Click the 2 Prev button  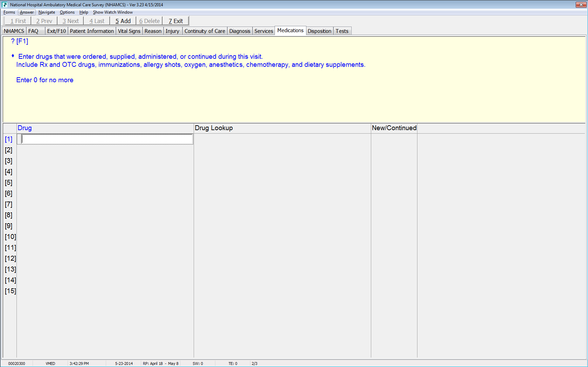(x=44, y=21)
